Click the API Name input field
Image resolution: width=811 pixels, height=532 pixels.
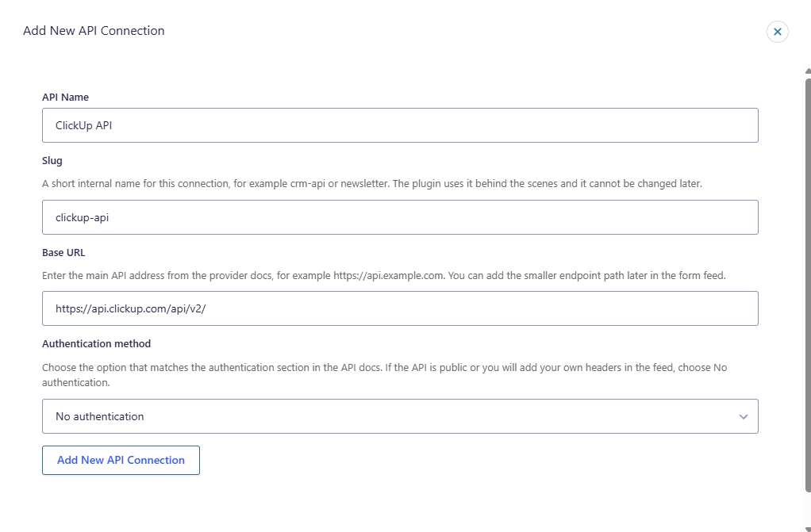pyautogui.click(x=400, y=125)
